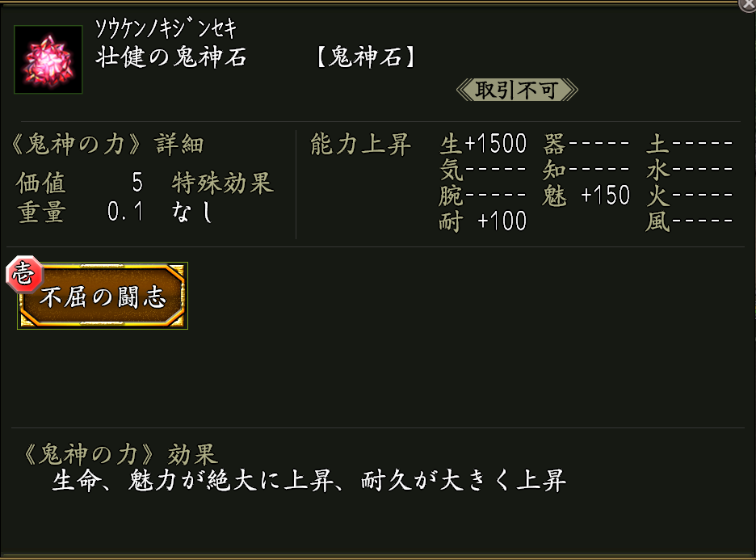Click the 価値 value row
Image resolution: width=756 pixels, height=560 pixels.
[79, 183]
